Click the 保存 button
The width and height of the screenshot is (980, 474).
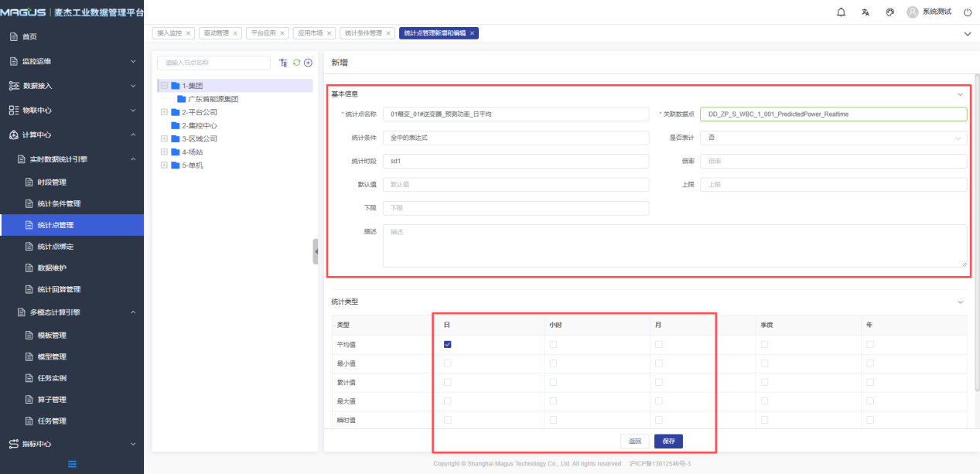pos(668,442)
